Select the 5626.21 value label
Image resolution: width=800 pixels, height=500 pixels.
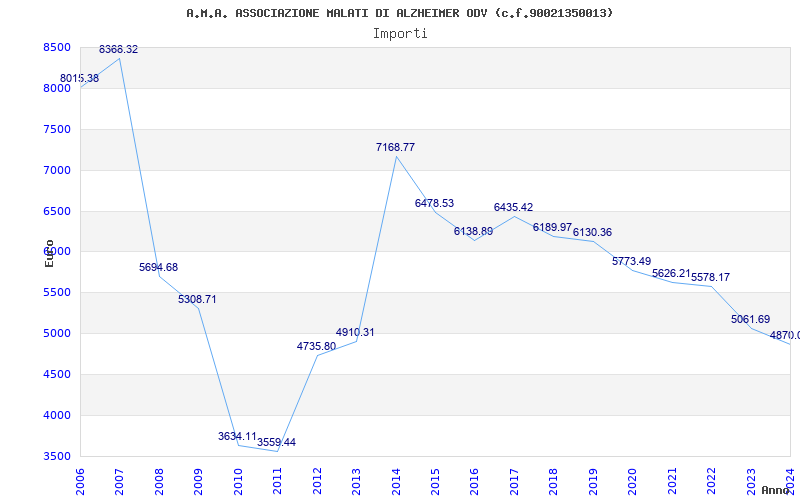tap(671, 273)
